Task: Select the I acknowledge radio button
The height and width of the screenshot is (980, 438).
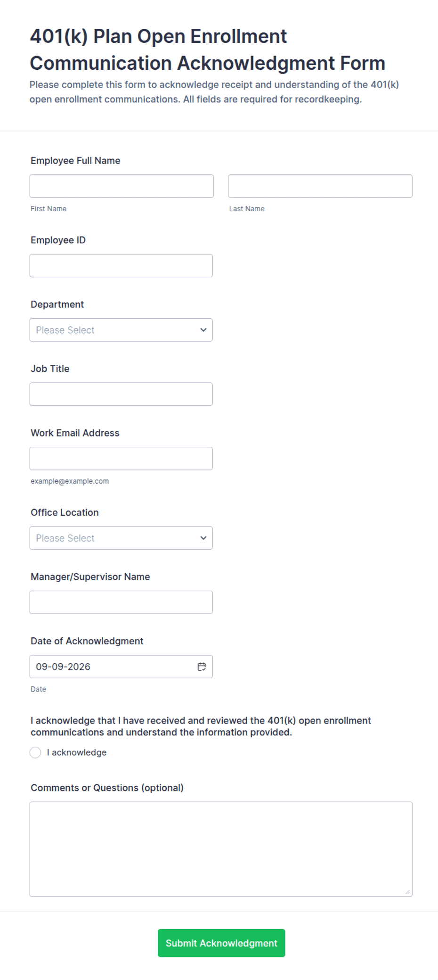Action: tap(35, 752)
